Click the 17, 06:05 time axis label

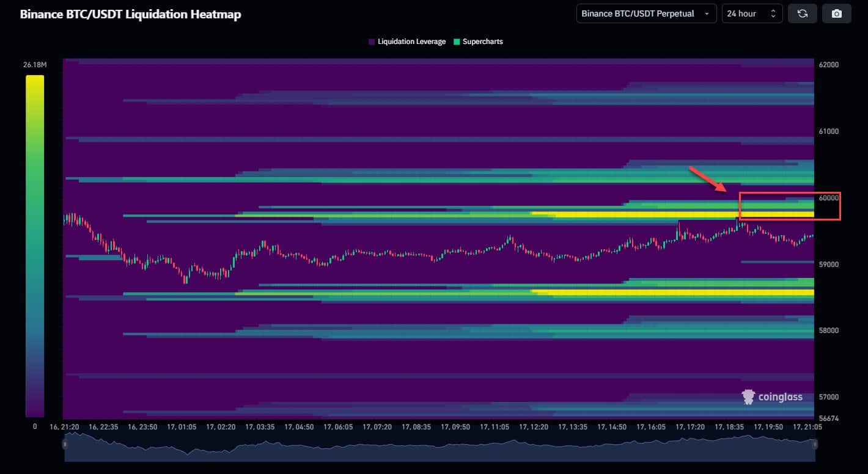coord(339,427)
